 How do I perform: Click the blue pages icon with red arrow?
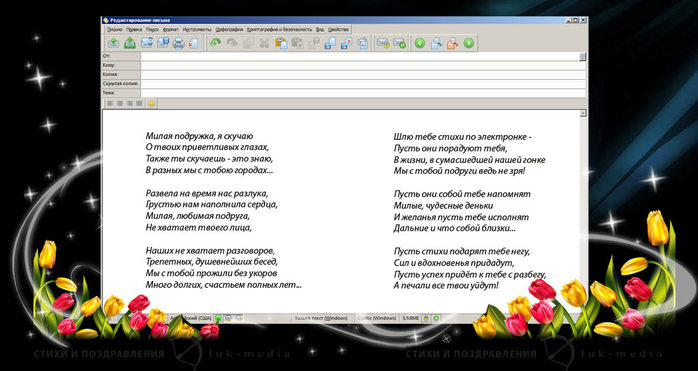point(346,43)
